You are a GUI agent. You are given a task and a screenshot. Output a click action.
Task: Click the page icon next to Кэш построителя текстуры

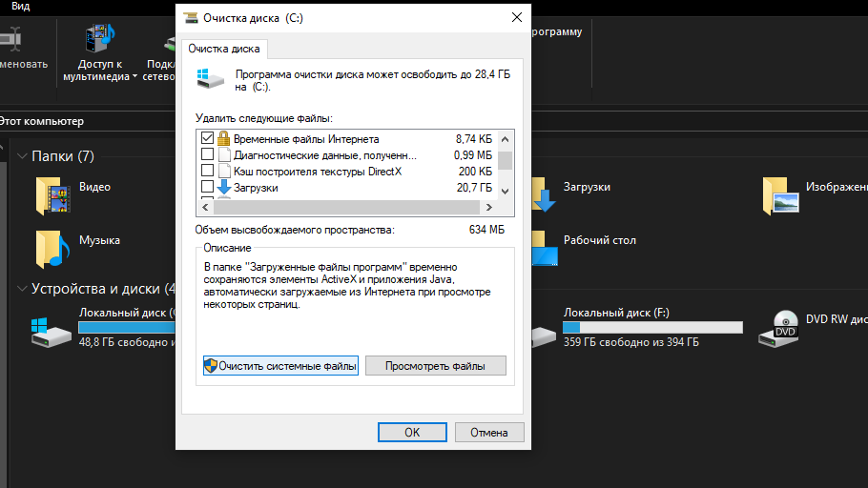coord(223,171)
